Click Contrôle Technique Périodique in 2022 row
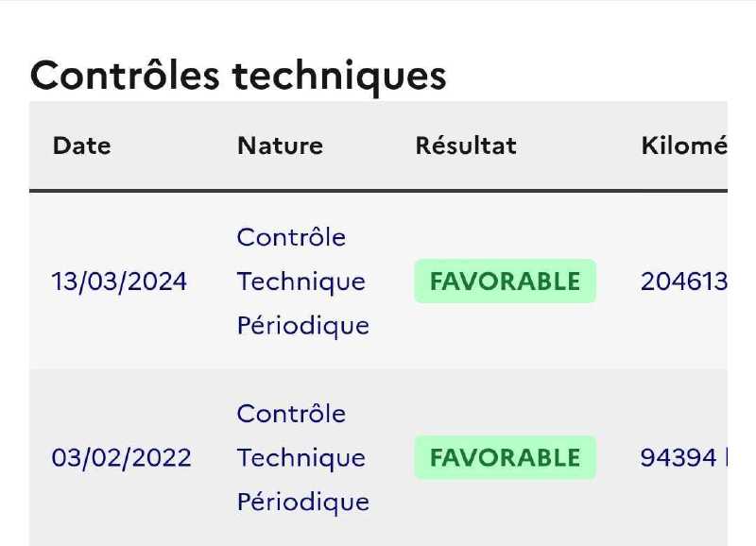 (x=303, y=458)
